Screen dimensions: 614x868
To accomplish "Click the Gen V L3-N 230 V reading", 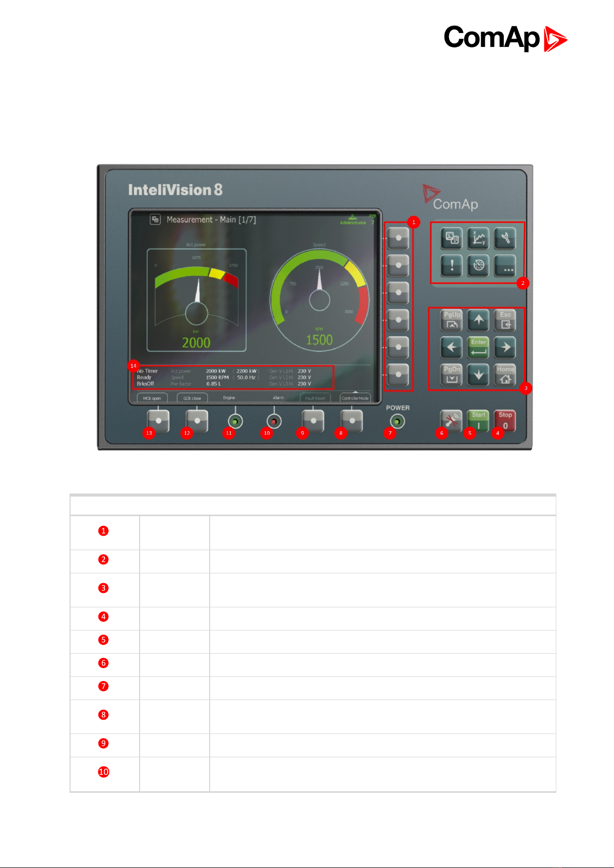I will click(290, 384).
